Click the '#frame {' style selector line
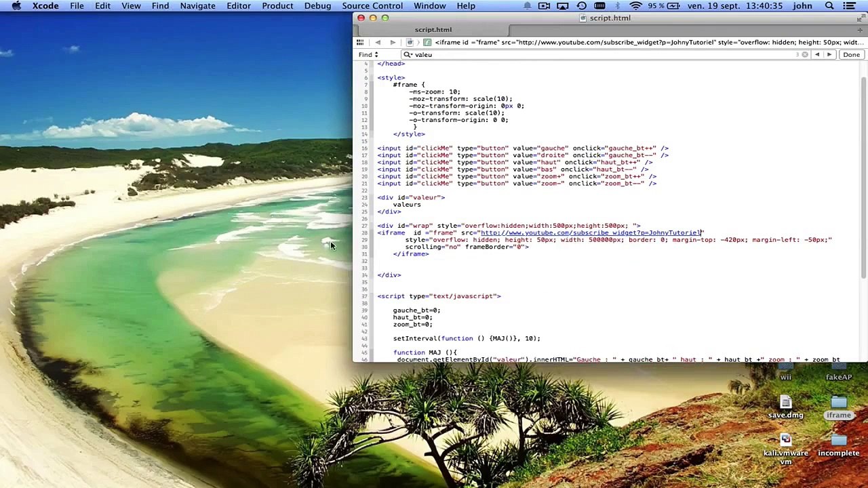Viewport: 868px width, 488px height. (408, 85)
